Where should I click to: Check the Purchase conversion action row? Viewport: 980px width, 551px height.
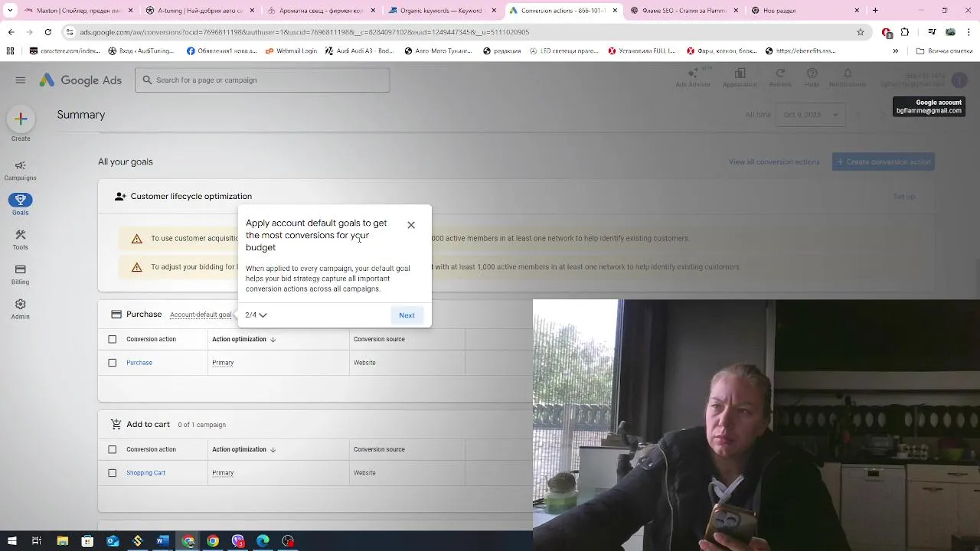coord(113,363)
